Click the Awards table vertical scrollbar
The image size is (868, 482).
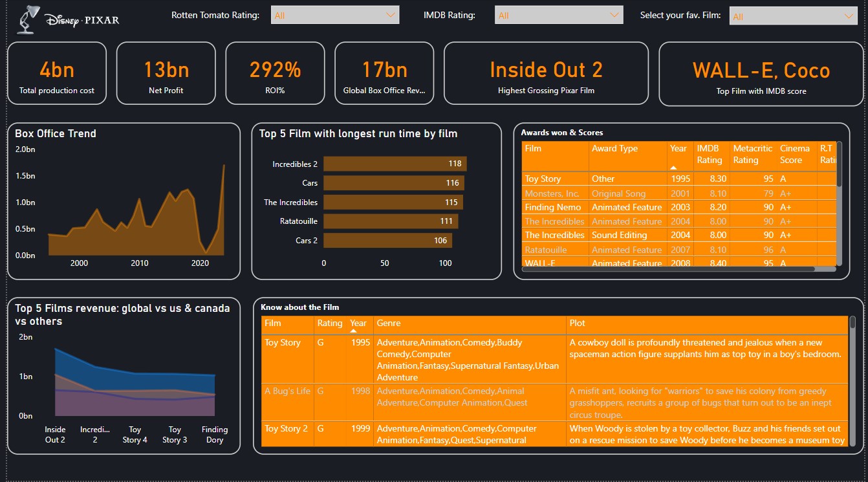(x=839, y=165)
